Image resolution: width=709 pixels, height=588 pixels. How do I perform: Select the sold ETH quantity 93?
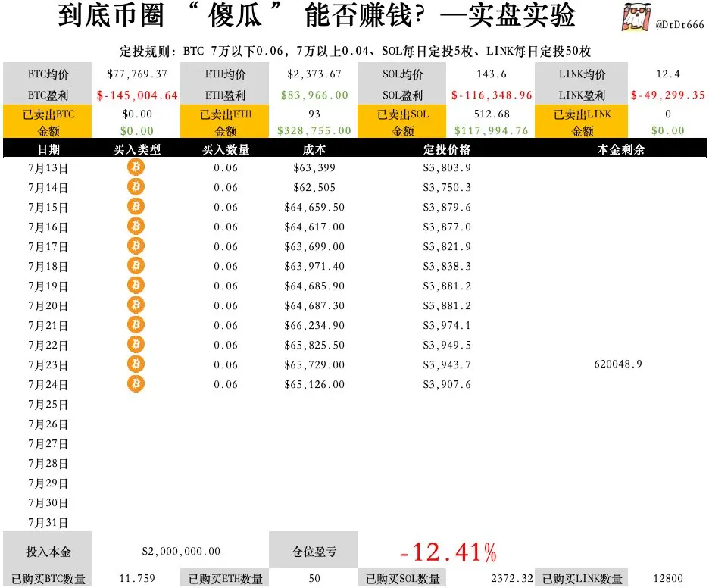(314, 114)
